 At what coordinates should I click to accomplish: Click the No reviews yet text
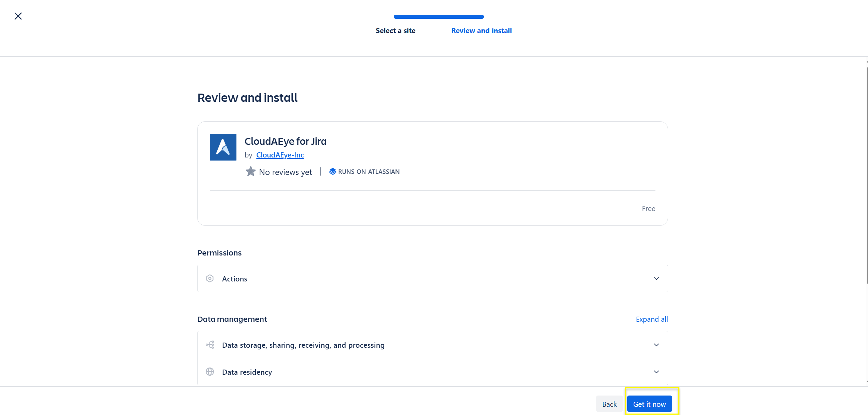(285, 172)
